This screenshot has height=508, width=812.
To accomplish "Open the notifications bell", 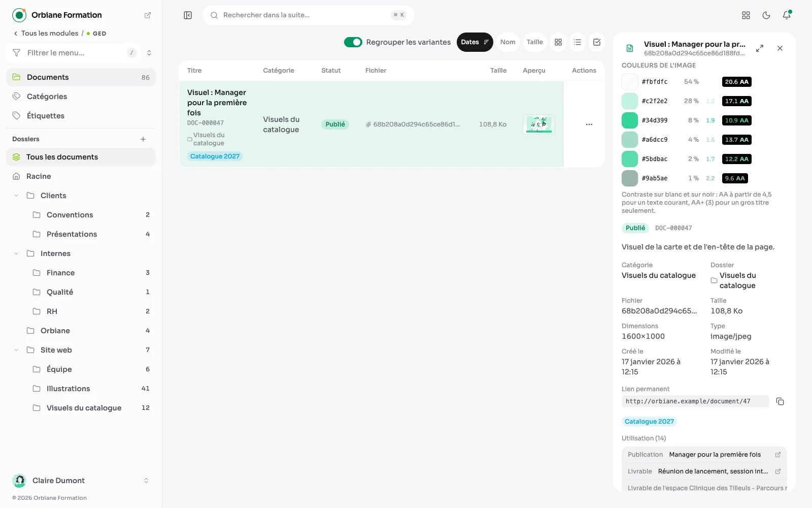I will pyautogui.click(x=787, y=15).
